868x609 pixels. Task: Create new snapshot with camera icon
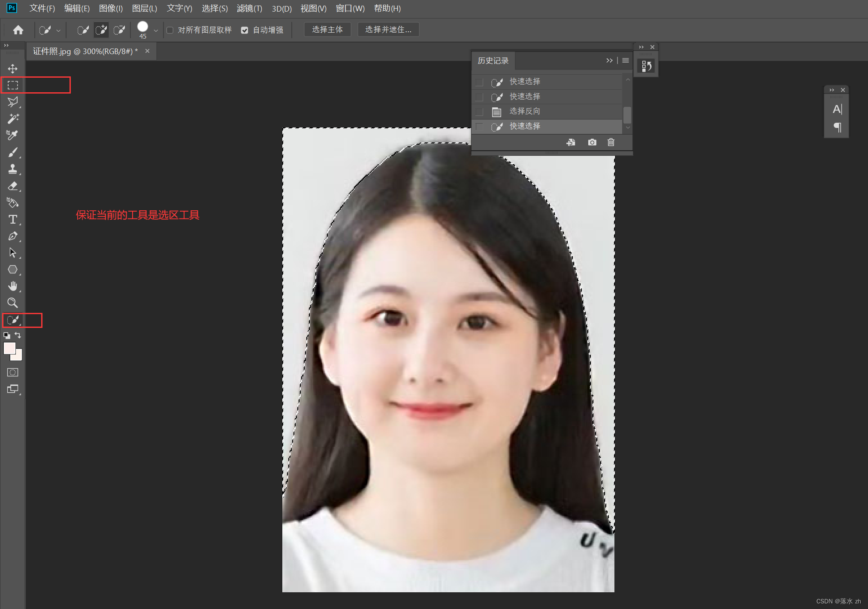pos(592,142)
